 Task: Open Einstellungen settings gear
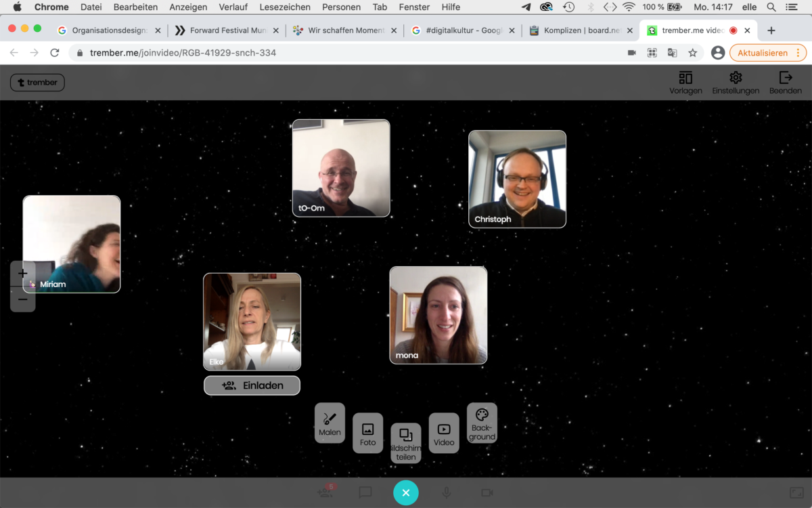coord(736,83)
